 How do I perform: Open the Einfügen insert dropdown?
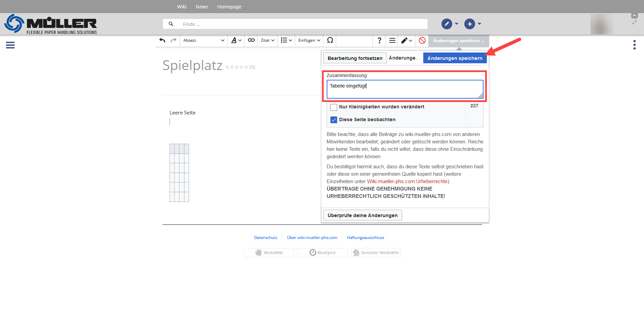tap(309, 40)
